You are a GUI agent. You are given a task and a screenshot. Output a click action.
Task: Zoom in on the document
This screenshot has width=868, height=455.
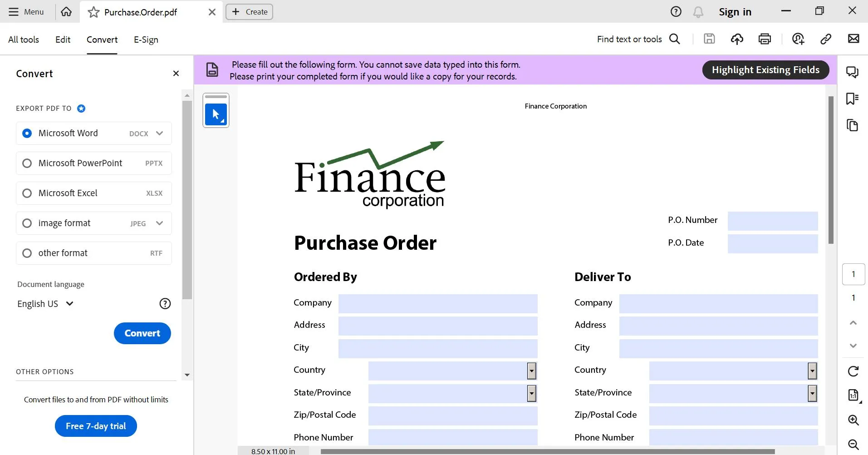(x=853, y=420)
